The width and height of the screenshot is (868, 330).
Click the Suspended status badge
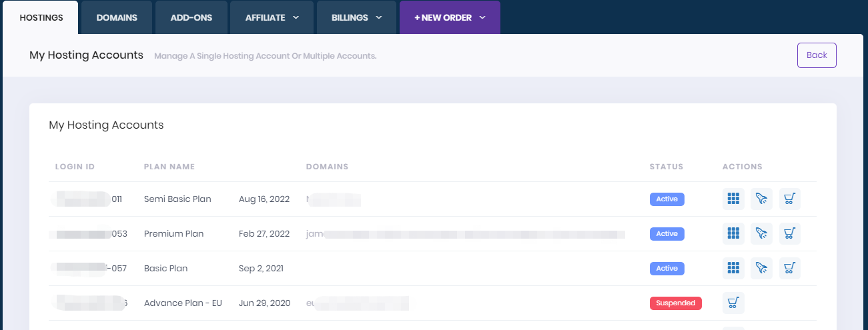pyautogui.click(x=675, y=303)
